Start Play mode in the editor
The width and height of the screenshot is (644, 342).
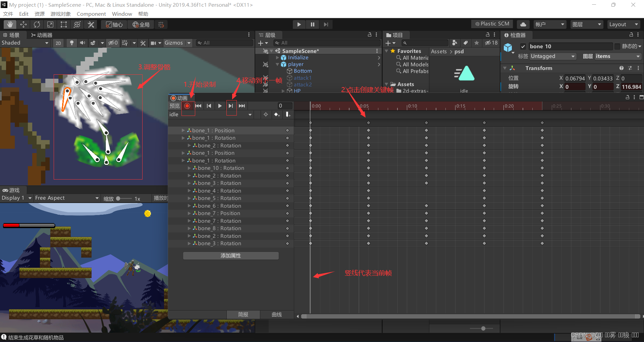pos(299,24)
